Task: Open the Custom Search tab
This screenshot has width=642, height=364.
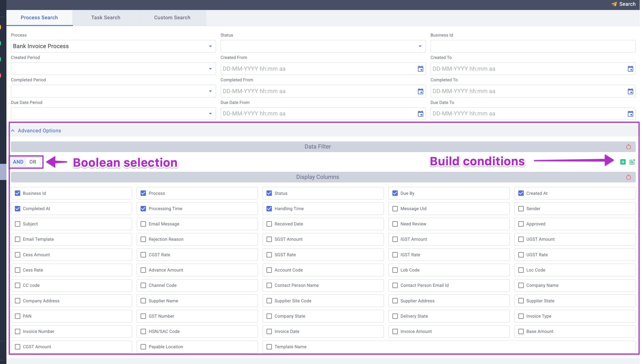Action: pyautogui.click(x=172, y=18)
